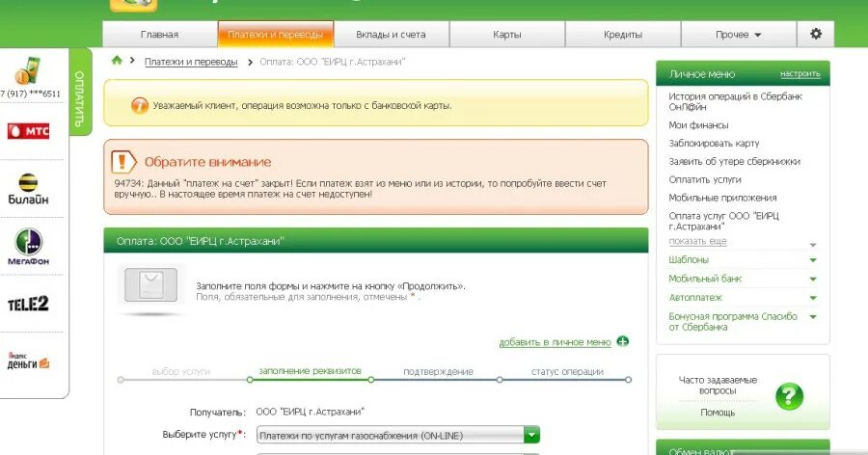Click the статус операции step label
Screen dimensions: 868x455
[x=567, y=371]
